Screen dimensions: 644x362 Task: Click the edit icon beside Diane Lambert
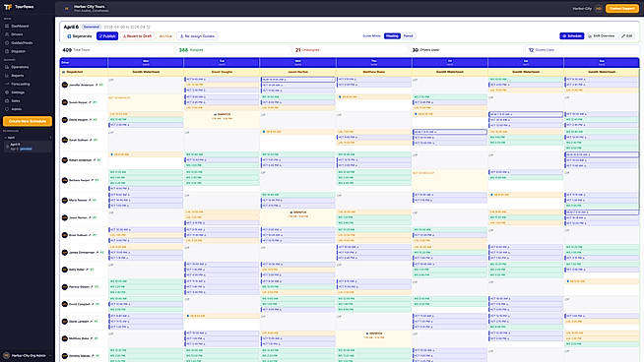click(92, 322)
